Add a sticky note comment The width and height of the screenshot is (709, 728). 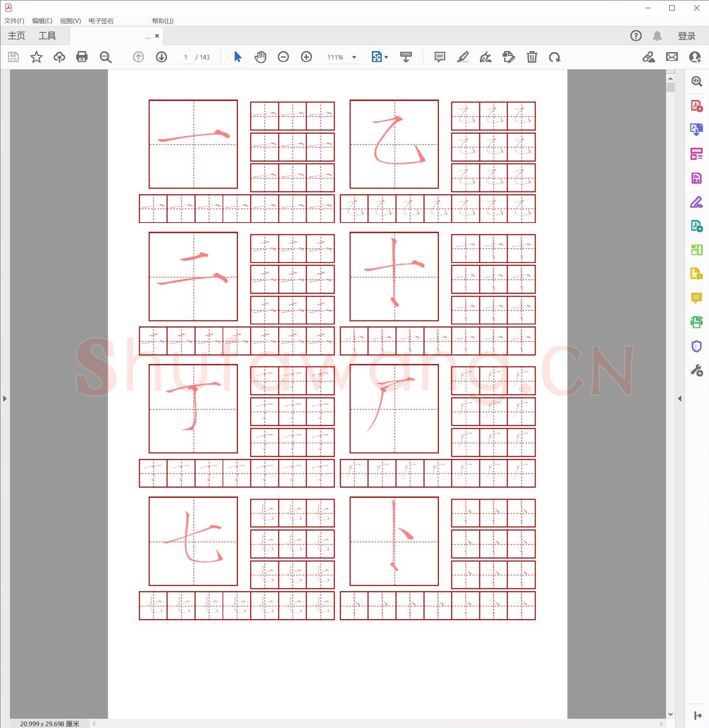point(439,57)
